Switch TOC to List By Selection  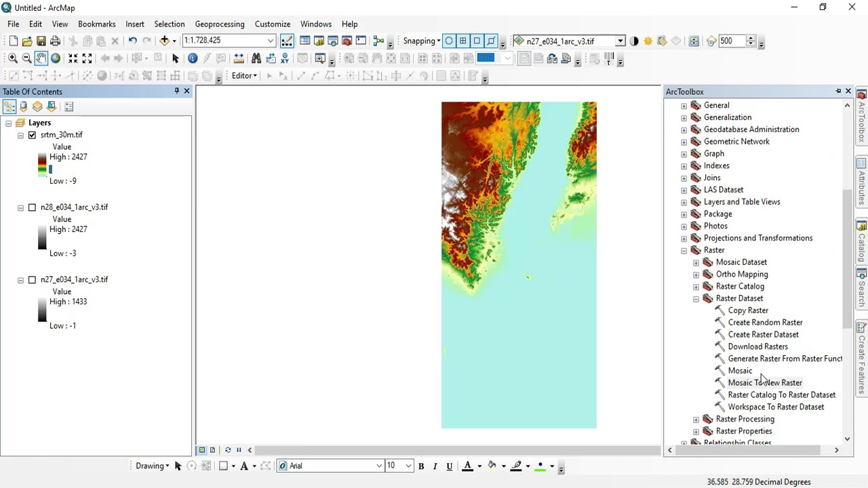click(52, 106)
